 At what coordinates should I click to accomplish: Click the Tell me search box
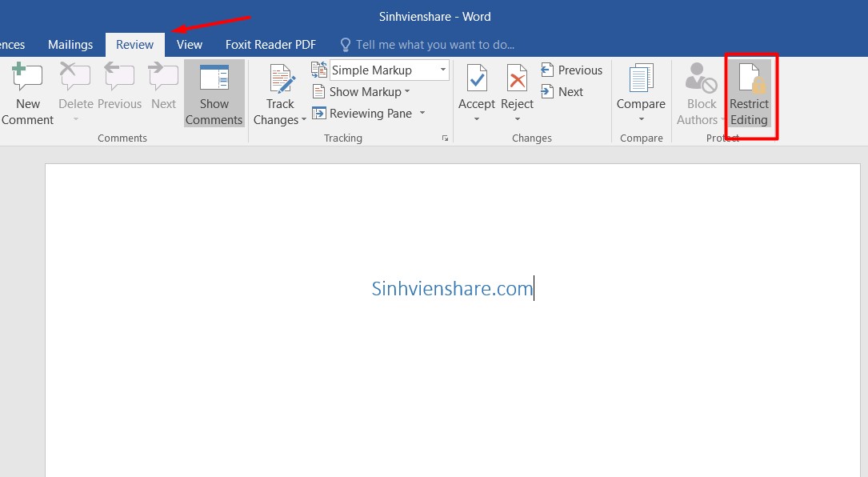434,45
